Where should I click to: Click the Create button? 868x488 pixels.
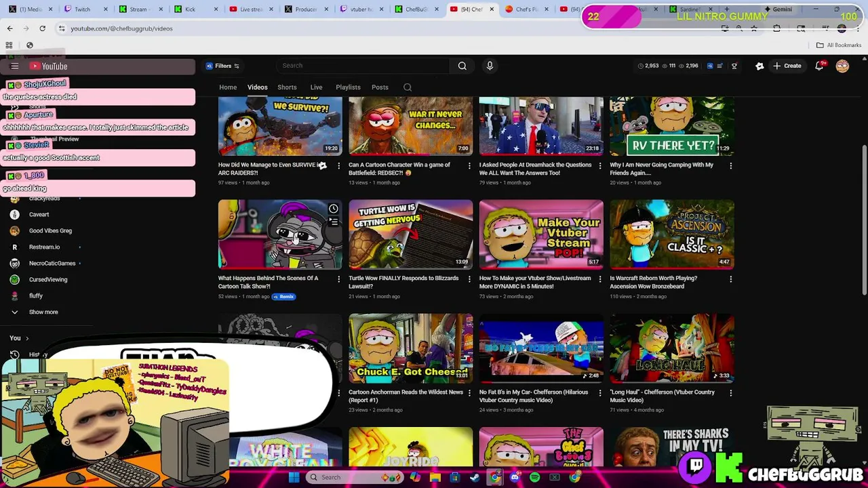pyautogui.click(x=787, y=66)
